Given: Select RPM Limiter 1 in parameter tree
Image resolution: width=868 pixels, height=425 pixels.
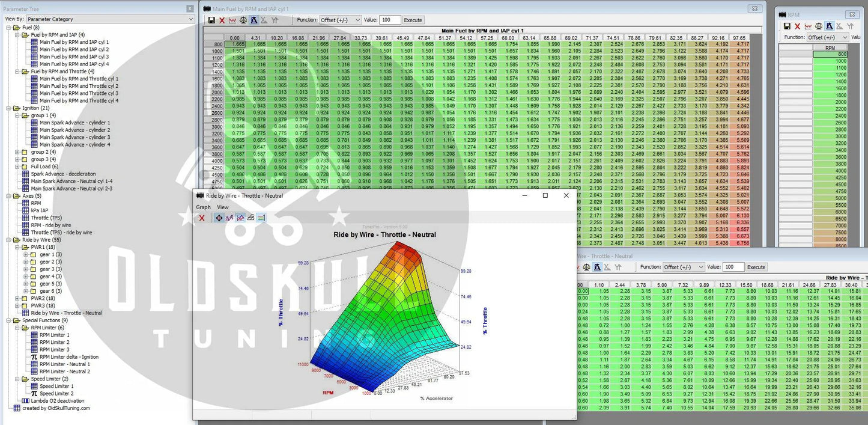Looking at the screenshot, I should pyautogui.click(x=55, y=335).
